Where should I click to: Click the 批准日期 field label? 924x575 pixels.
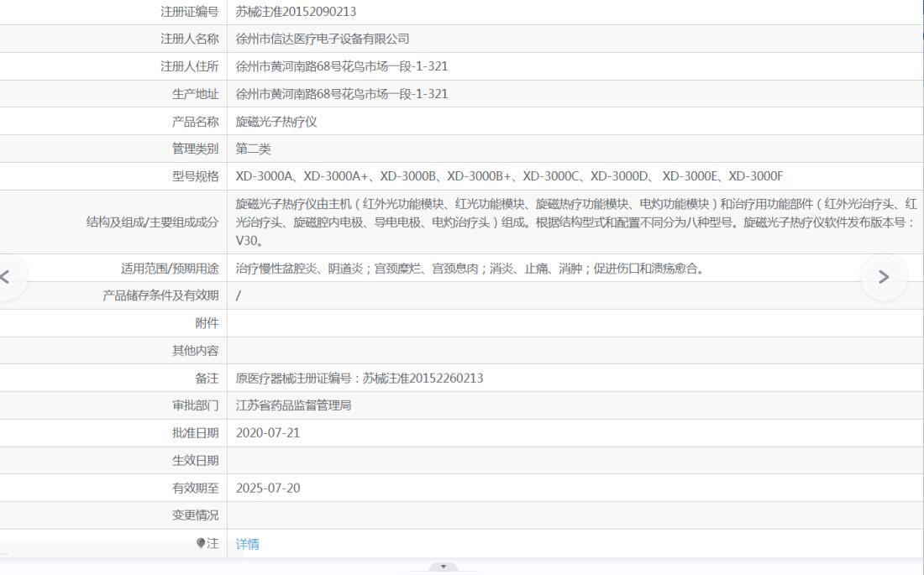click(x=195, y=433)
